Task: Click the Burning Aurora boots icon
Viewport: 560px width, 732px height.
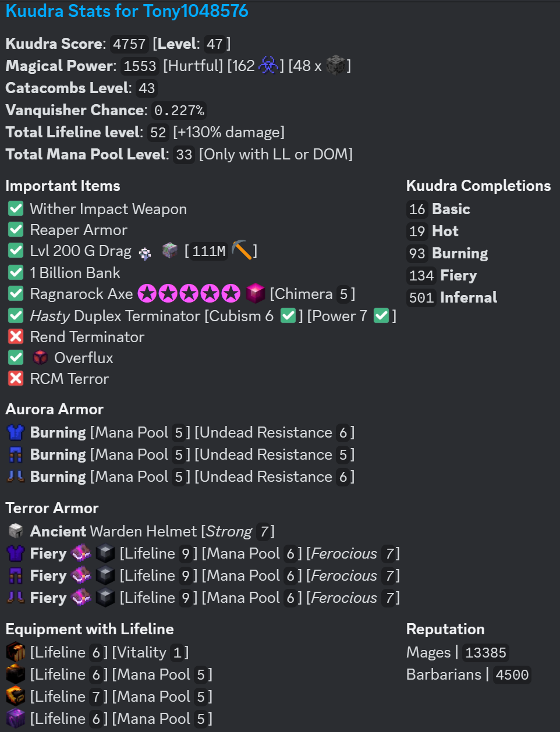Action: click(x=16, y=476)
